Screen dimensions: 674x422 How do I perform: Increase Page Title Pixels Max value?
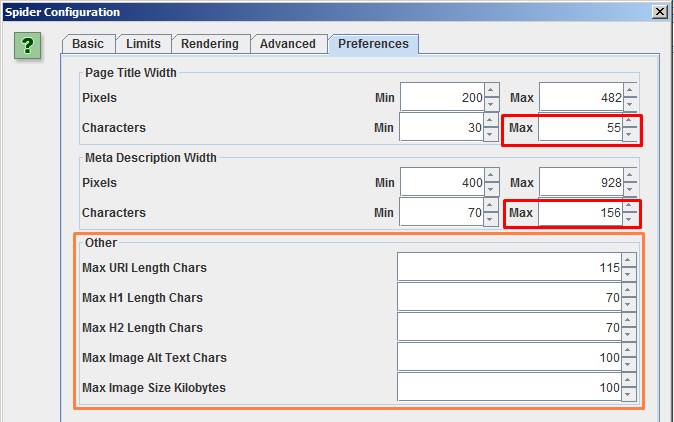coord(631,90)
